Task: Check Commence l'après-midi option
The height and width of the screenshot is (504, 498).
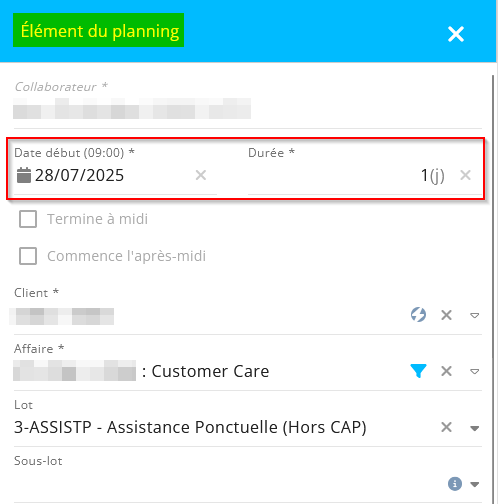Action: pos(28,256)
